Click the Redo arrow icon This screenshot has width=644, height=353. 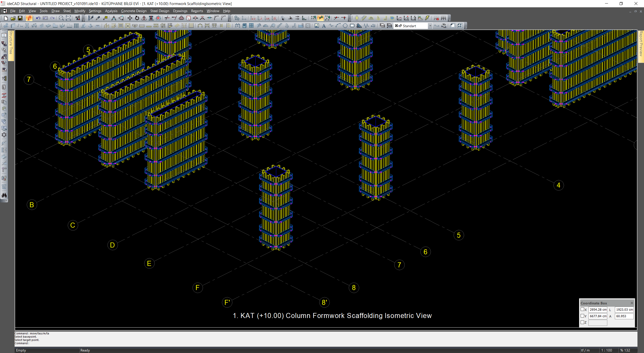pos(52,18)
